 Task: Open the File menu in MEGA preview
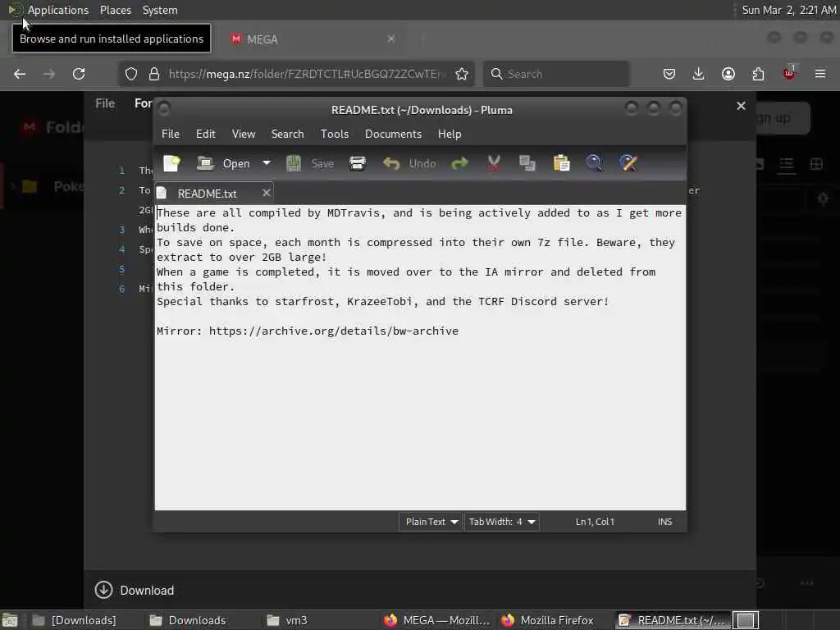click(105, 103)
